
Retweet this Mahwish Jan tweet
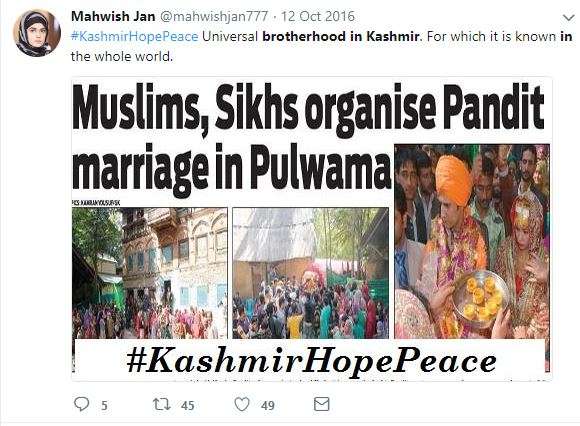pos(162,404)
